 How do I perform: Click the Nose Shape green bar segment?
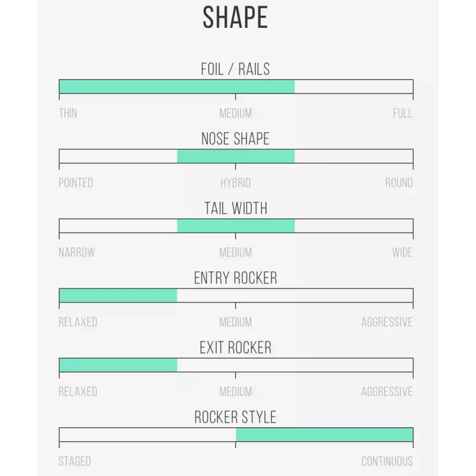click(x=236, y=156)
